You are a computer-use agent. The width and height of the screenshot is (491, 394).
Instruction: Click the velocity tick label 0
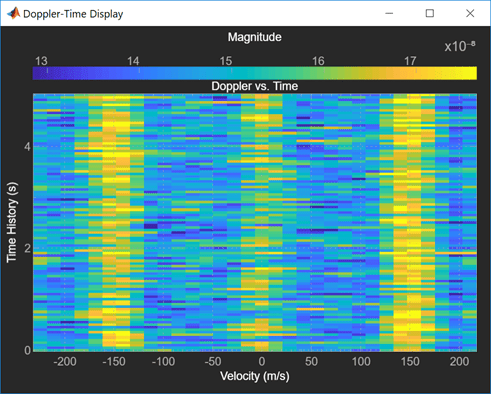pos(262,362)
